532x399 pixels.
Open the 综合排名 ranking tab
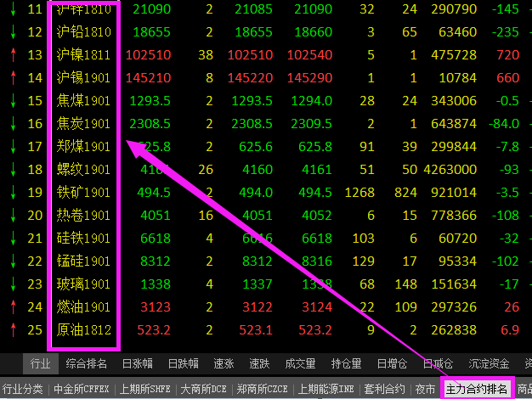click(87, 363)
